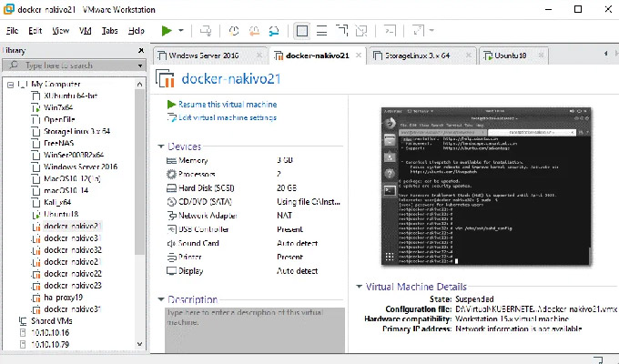
Task: Take a snapshot with the clock icon
Action: 234,30
